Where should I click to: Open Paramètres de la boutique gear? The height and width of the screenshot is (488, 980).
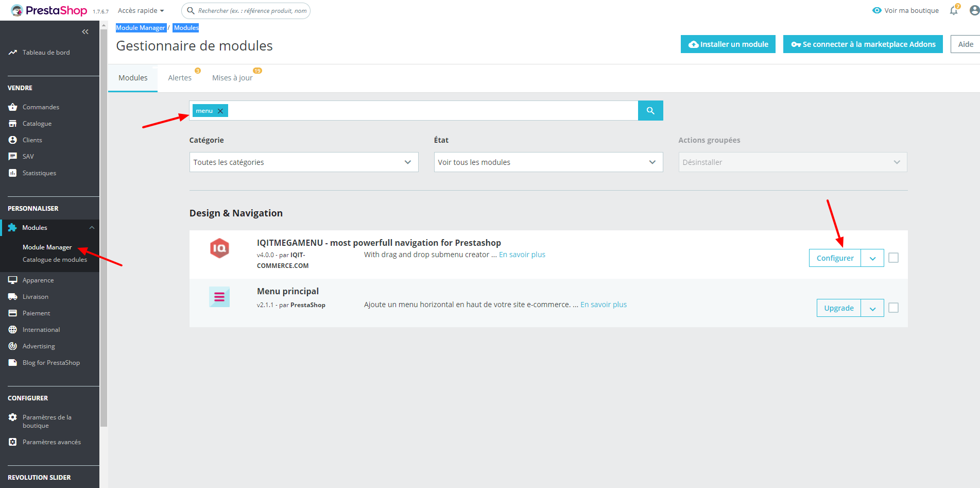pyautogui.click(x=13, y=417)
